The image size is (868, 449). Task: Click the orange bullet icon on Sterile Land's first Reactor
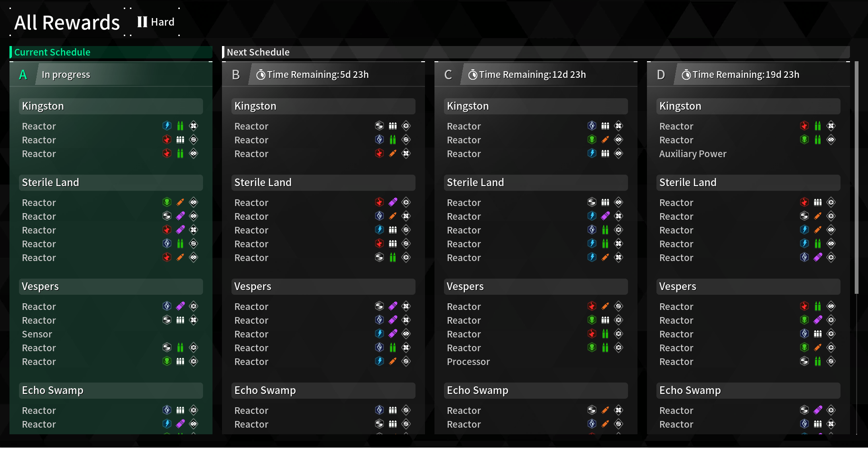pos(180,202)
